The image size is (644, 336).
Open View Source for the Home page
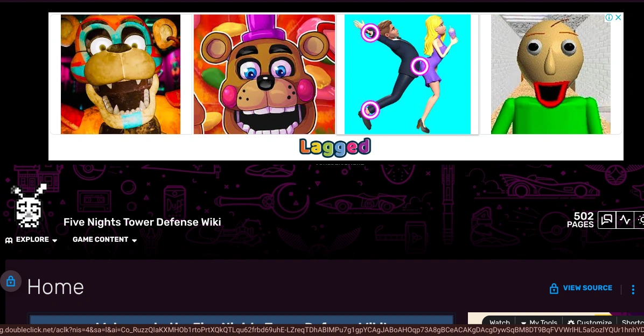click(x=587, y=288)
